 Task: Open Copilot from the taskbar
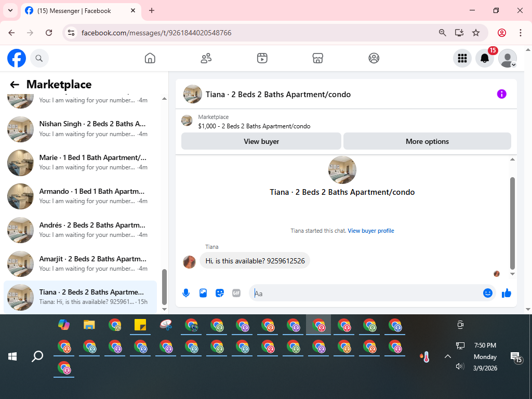pyautogui.click(x=64, y=325)
